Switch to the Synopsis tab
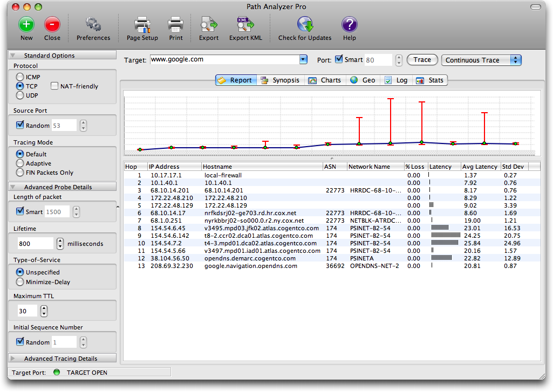The width and height of the screenshot is (553, 392). point(279,80)
